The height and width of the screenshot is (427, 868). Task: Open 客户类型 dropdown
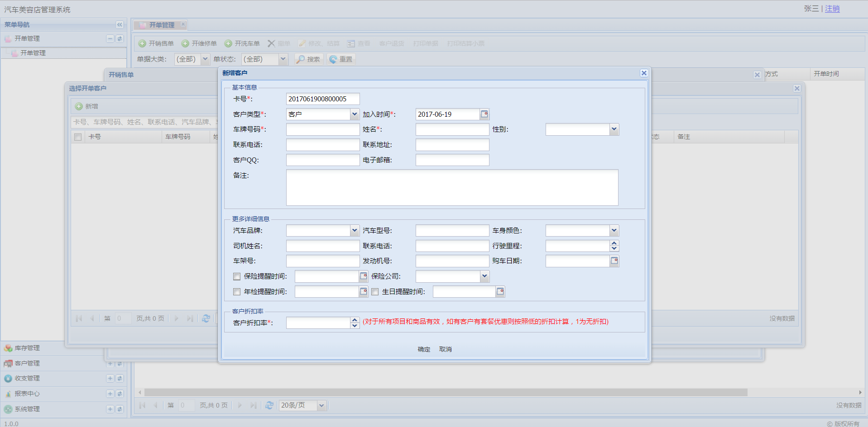click(x=355, y=114)
